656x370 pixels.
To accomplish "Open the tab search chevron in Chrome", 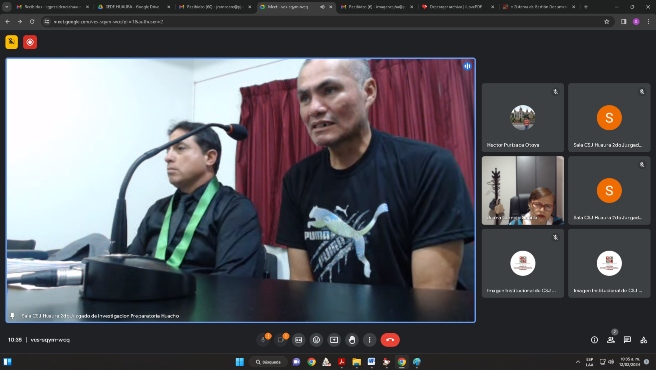I will [x=6, y=7].
